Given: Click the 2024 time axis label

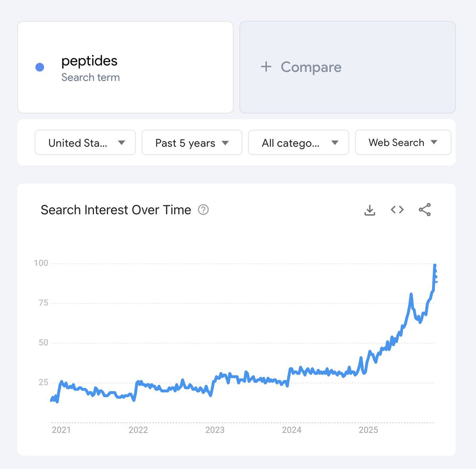Looking at the screenshot, I should coord(292,430).
